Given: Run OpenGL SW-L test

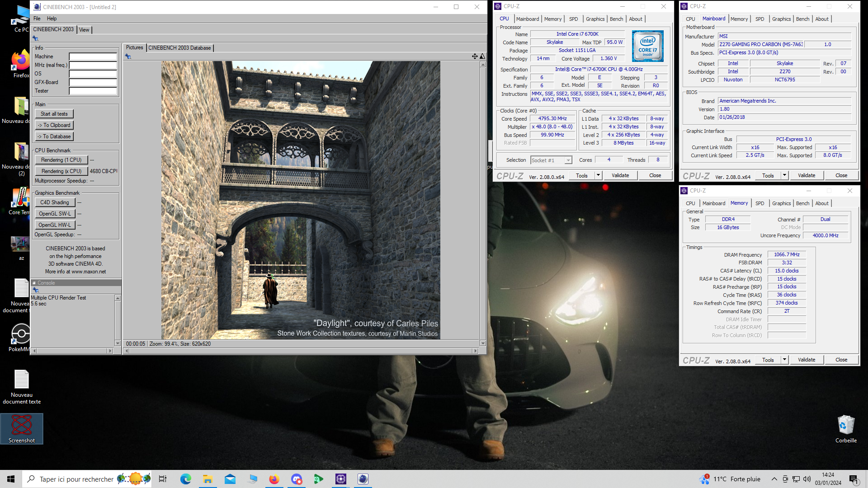Looking at the screenshot, I should 55,214.
